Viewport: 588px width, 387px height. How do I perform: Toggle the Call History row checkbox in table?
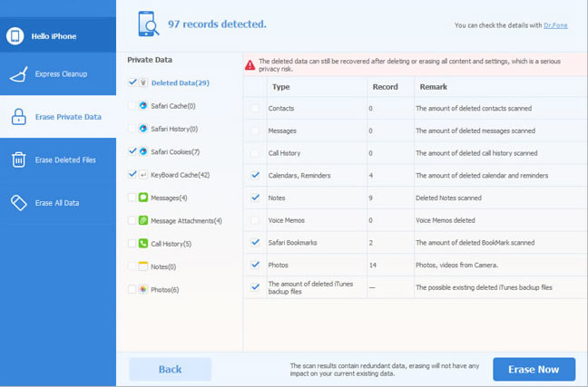click(x=255, y=153)
